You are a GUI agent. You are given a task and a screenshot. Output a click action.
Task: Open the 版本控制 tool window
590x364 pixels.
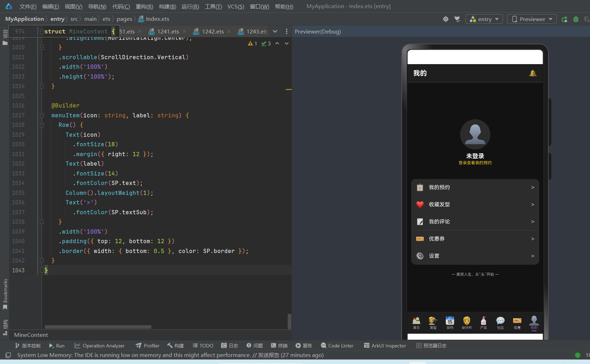(28, 346)
